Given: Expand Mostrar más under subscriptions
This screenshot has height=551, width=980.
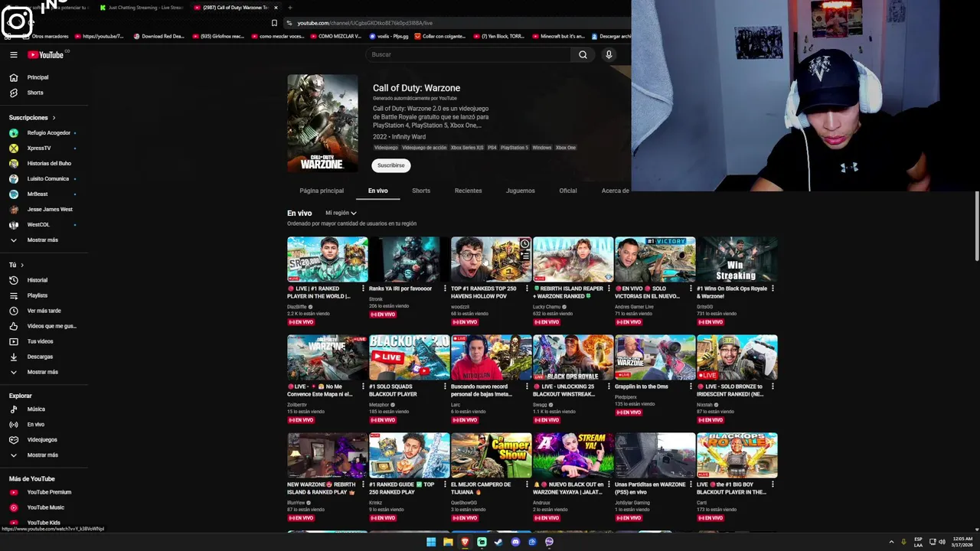Looking at the screenshot, I should click(x=44, y=240).
